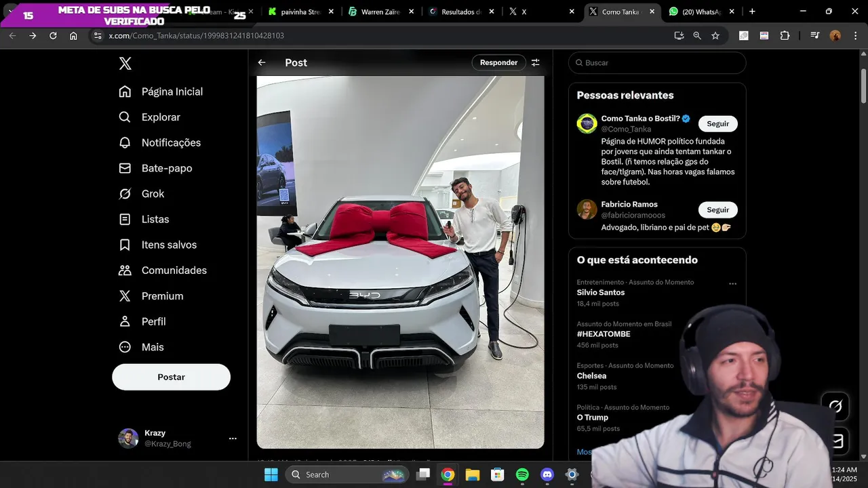868x488 pixels.
Task: Click the zoom magnifier icon in address bar
Action: 697,35
